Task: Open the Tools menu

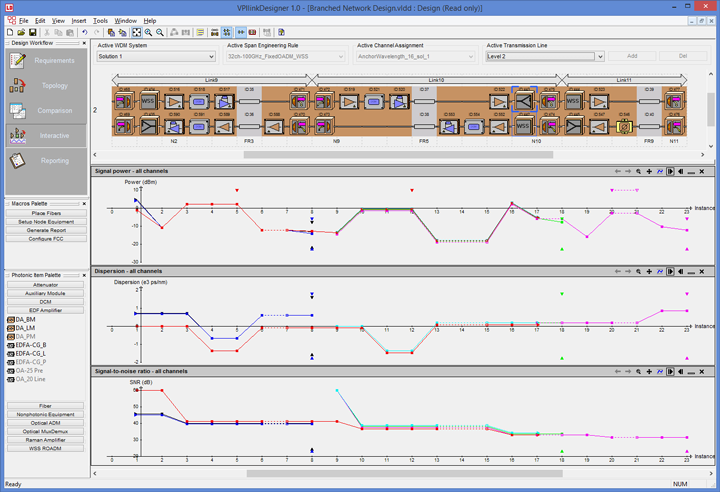Action: [100, 21]
